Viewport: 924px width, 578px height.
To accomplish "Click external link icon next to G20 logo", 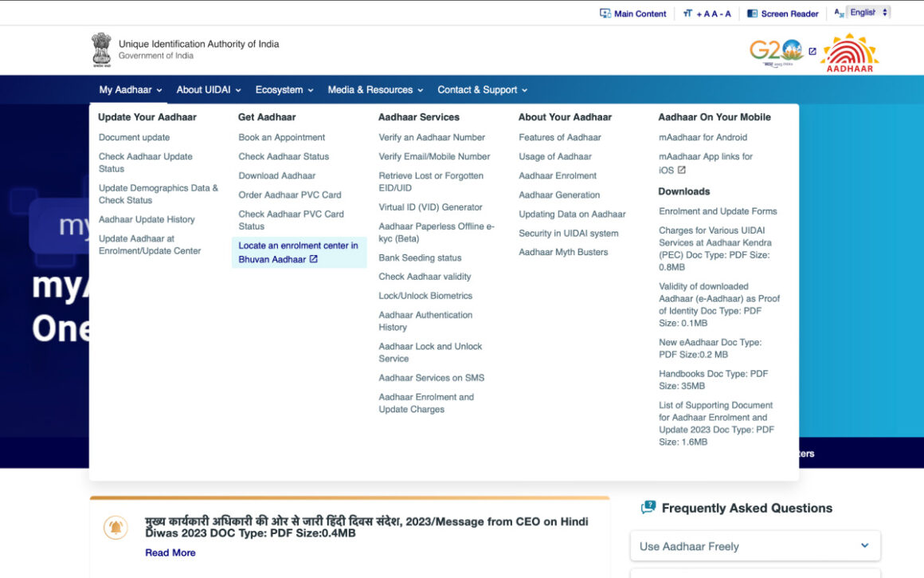I will [x=812, y=52].
